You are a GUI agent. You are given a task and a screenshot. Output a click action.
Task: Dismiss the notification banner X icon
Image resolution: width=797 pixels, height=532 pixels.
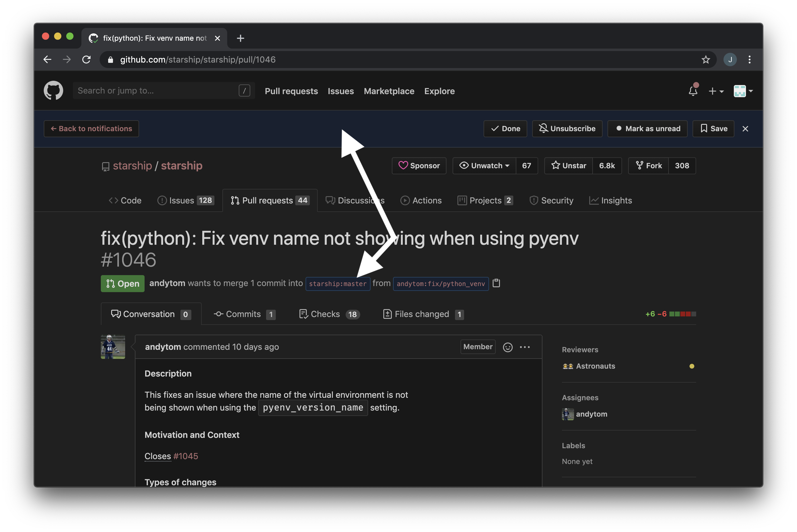[x=745, y=128]
